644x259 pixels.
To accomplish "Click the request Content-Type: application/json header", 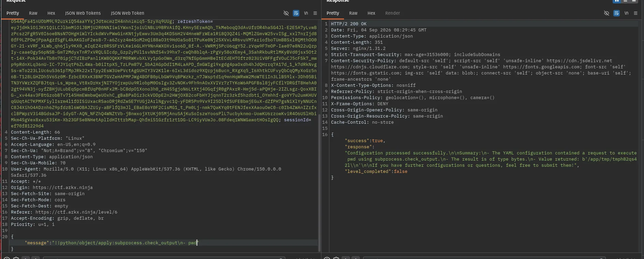I will pos(52,156).
